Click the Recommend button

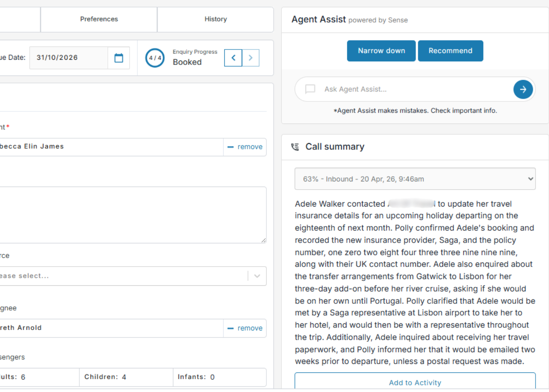[x=450, y=51]
